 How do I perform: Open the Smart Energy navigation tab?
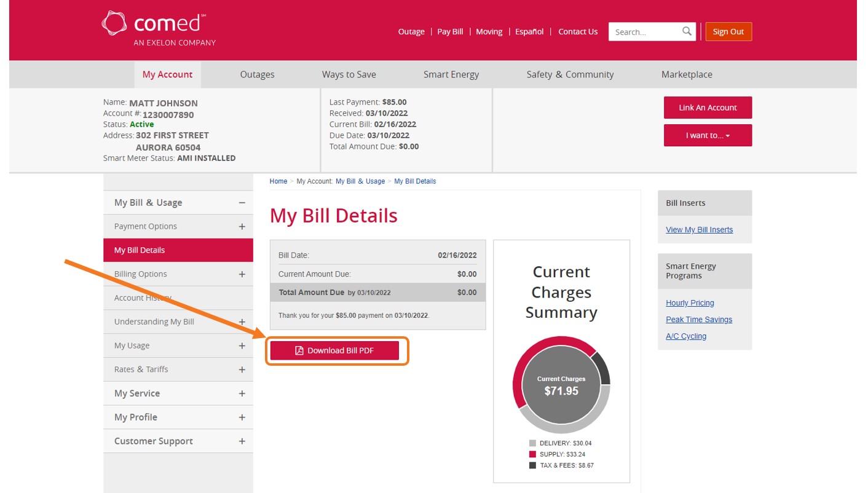point(451,74)
